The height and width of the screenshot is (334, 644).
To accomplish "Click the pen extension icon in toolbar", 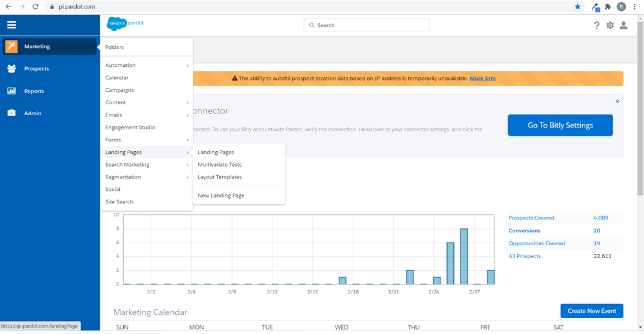I will click(595, 7).
